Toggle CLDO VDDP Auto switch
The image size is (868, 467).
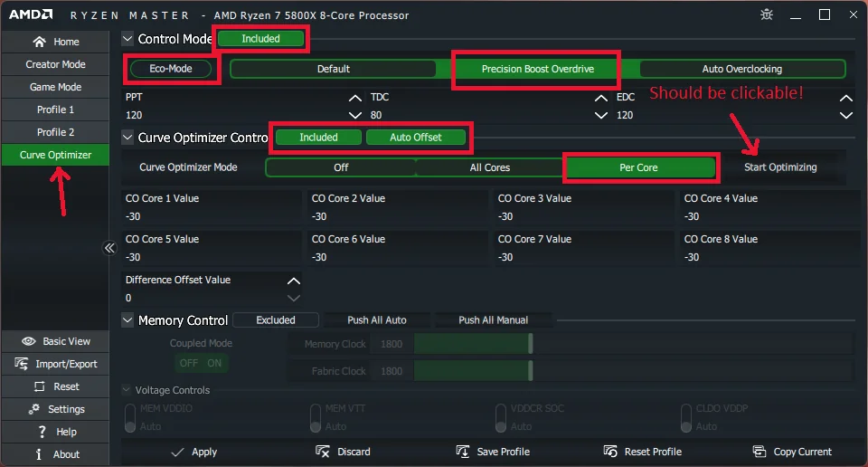coord(686,418)
